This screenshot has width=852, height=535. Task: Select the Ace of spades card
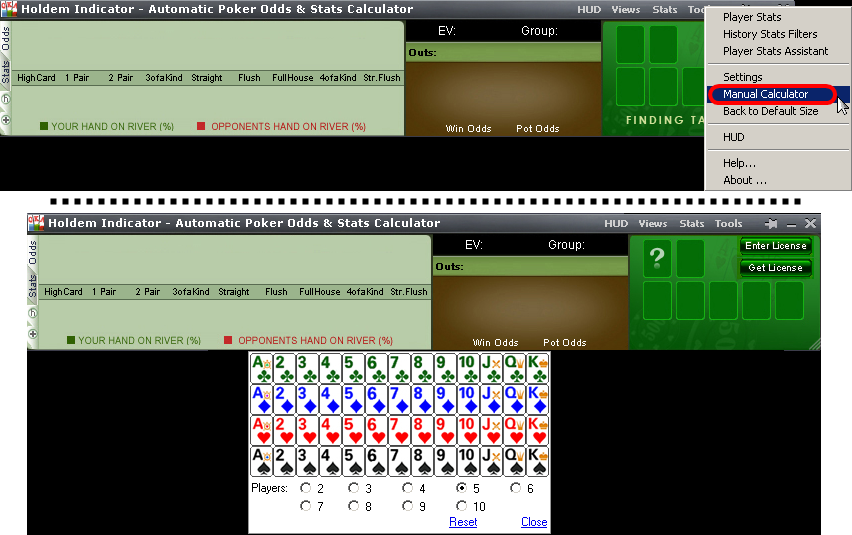point(261,461)
